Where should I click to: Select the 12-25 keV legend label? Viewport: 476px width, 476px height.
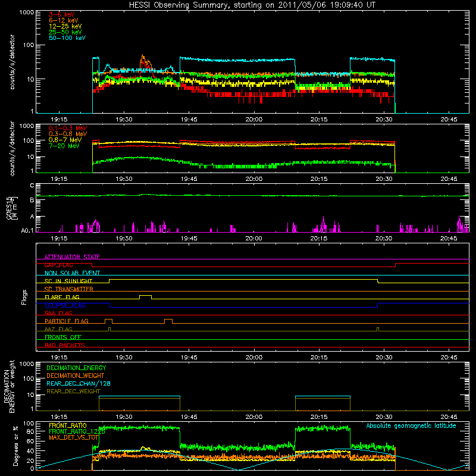point(65,26)
